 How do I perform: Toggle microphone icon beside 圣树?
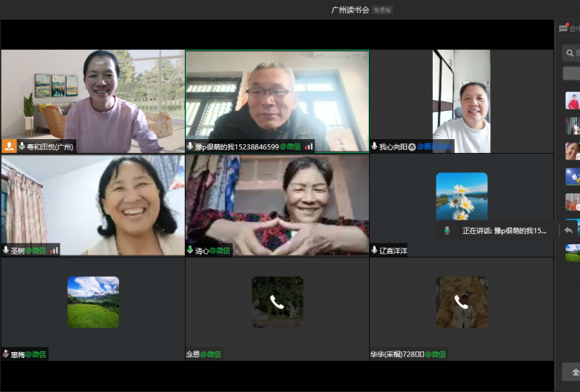(6, 250)
